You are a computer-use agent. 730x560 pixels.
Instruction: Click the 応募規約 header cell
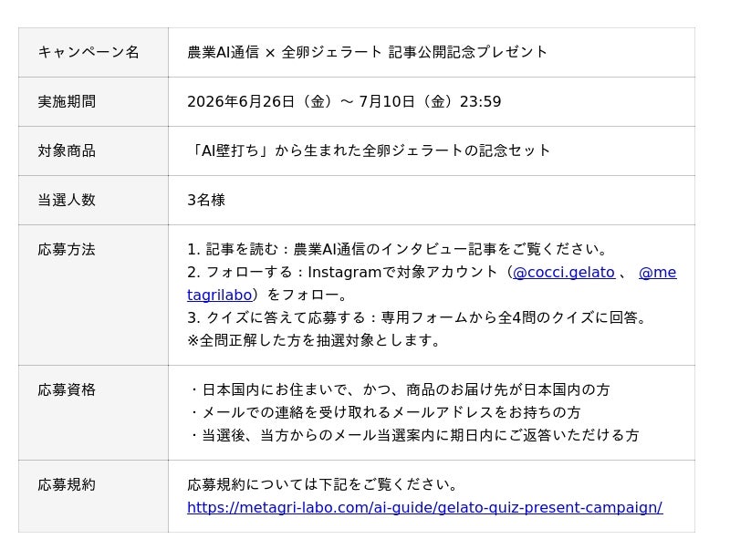click(93, 496)
